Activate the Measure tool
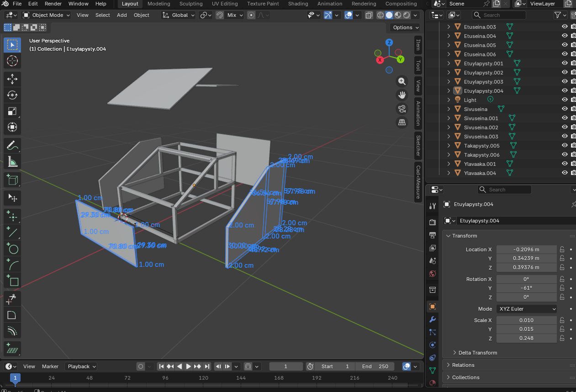This screenshot has height=392, width=576. 12,162
